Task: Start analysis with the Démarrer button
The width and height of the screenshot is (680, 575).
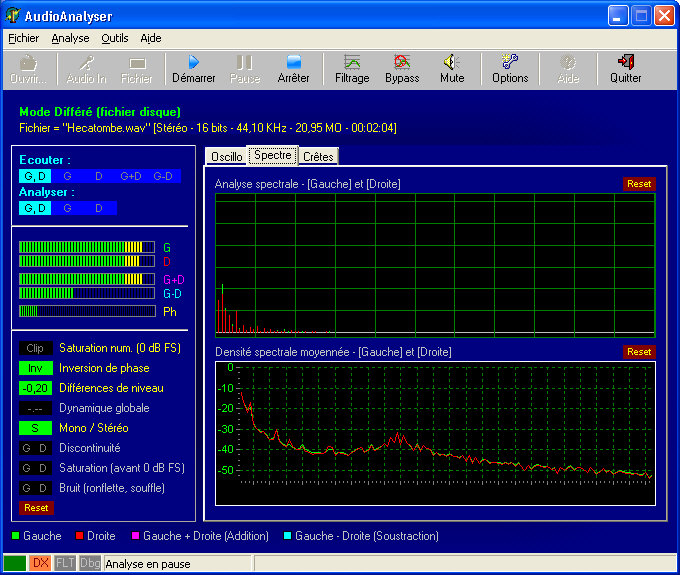Action: [193, 68]
